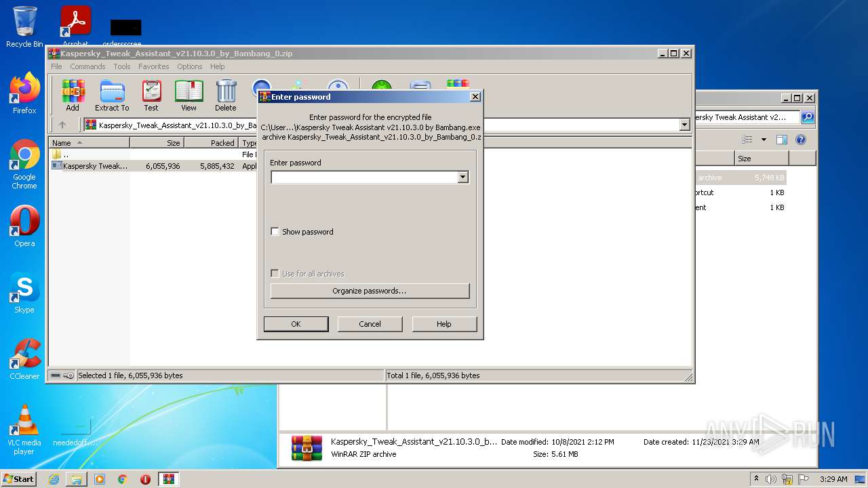Screen dimensions: 868x488
Task: Open the CCleaner desktop shortcut
Action: [x=24, y=359]
